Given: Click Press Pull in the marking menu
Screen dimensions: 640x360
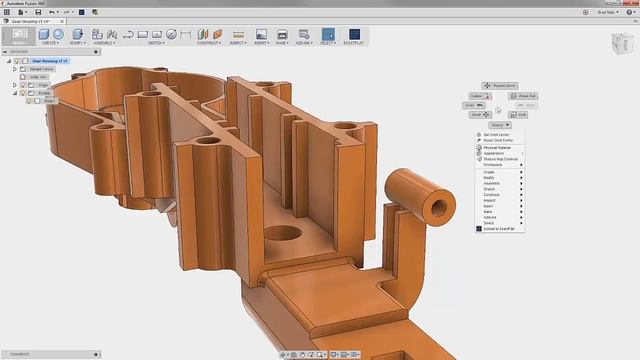Looking at the screenshot, I should point(523,96).
